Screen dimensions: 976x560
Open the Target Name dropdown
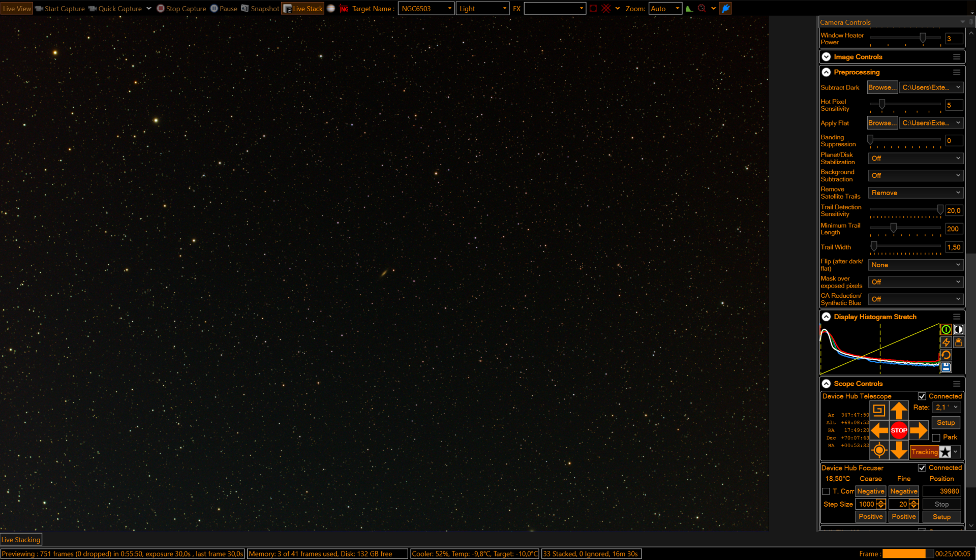tap(426, 9)
